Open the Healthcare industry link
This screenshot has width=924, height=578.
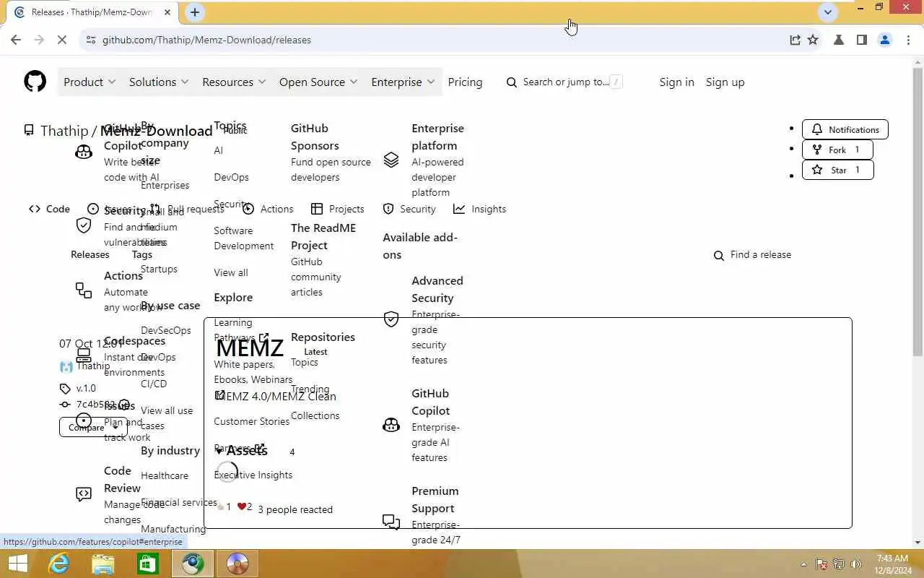pos(165,475)
